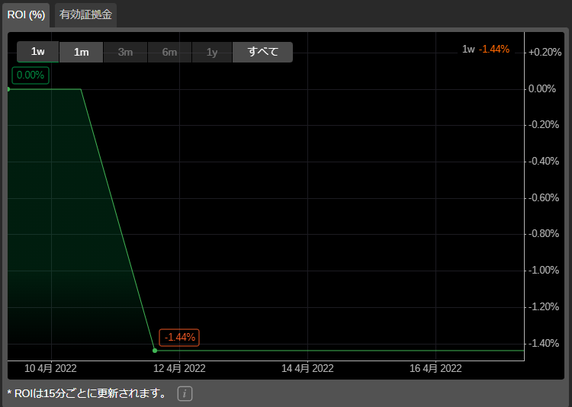
Task: Select the 1w time range button
Action: tap(38, 52)
